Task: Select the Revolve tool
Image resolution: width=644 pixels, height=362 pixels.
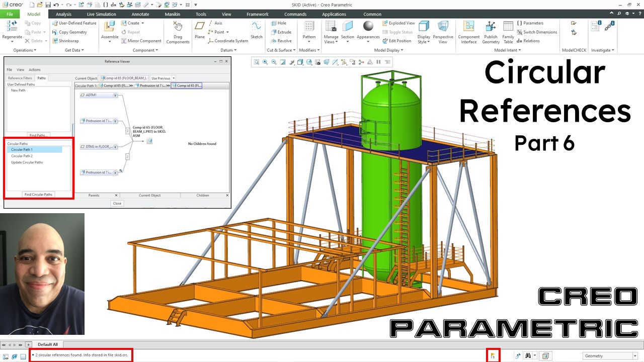Action: [x=281, y=41]
